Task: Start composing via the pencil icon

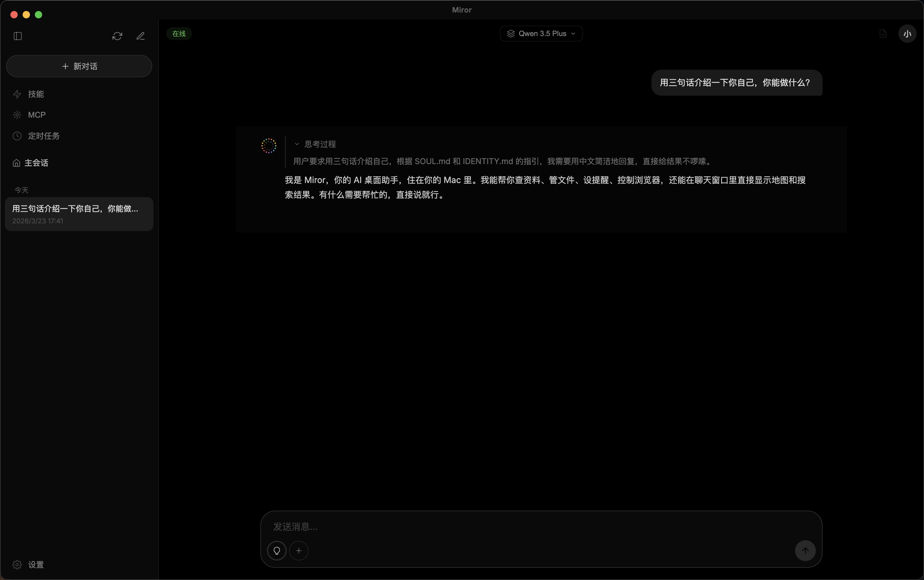Action: click(140, 36)
